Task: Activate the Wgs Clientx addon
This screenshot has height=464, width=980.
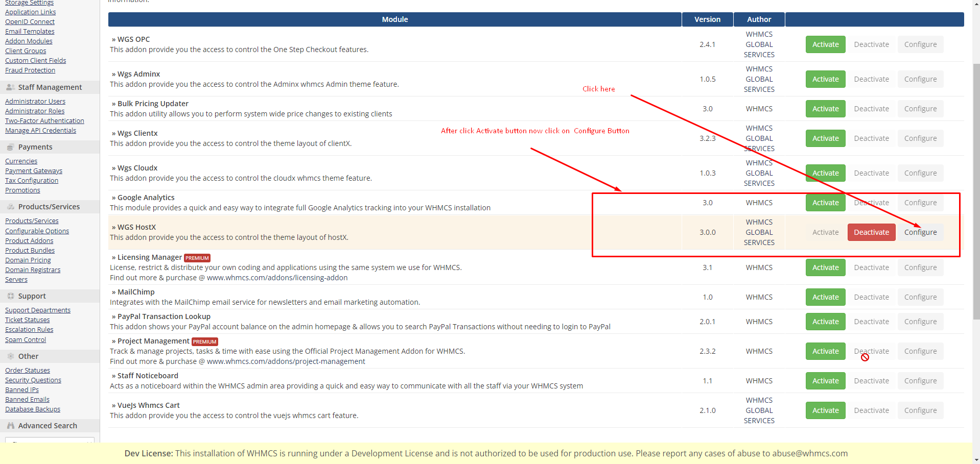Action: 825,138
